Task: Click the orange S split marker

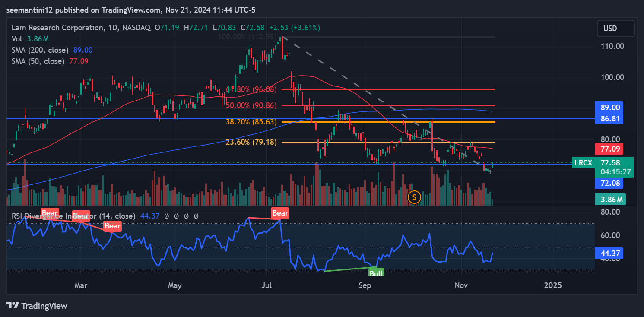Action: pyautogui.click(x=414, y=197)
